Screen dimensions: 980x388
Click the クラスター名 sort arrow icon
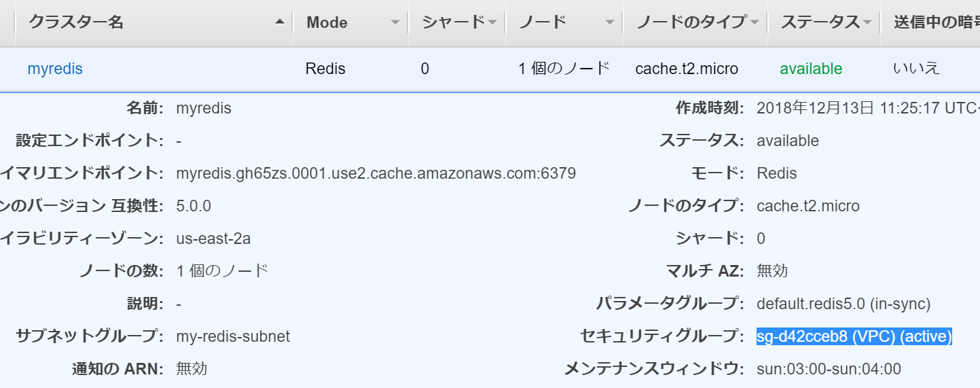coord(280,22)
